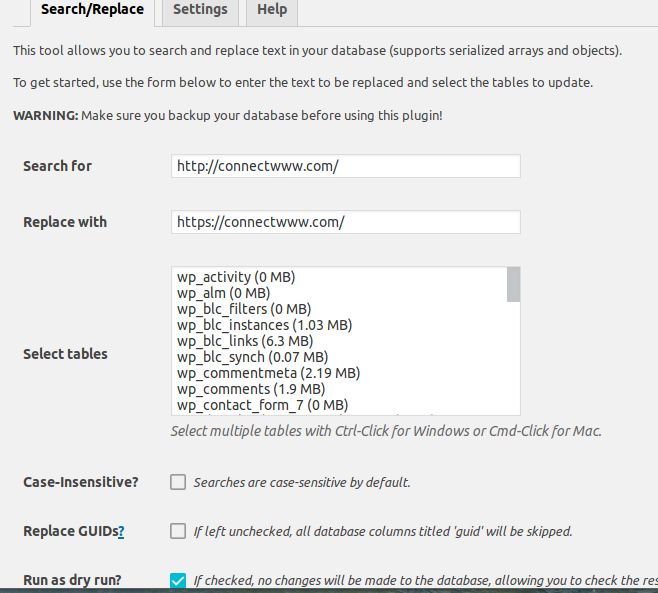658x593 pixels.
Task: Select wp_blc_instances (1.03 MB) table
Action: [339, 325]
